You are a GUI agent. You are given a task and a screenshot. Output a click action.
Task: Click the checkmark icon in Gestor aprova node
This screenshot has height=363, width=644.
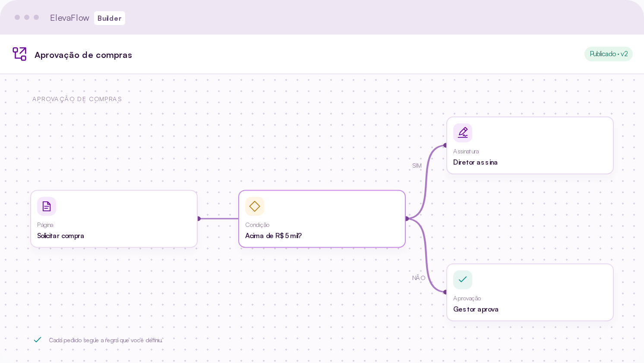(x=463, y=280)
